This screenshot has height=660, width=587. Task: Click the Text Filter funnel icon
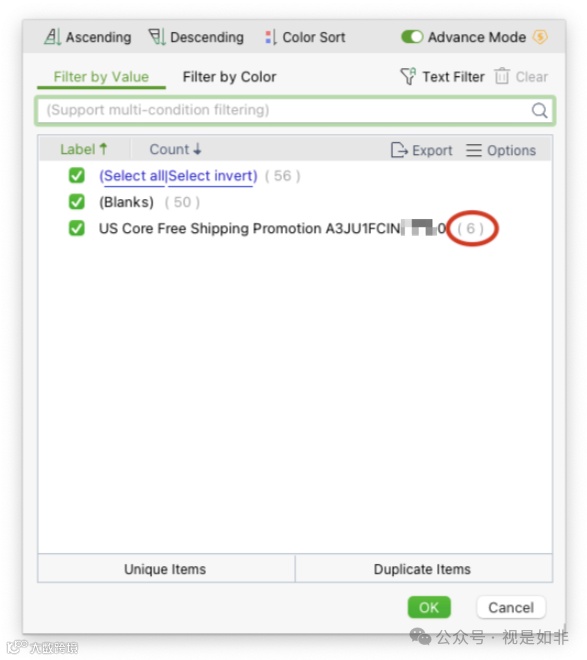tap(408, 76)
